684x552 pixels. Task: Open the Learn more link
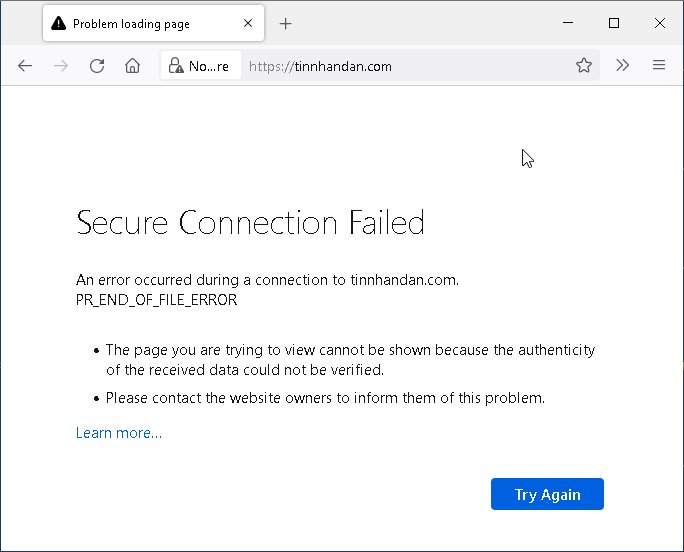(x=119, y=433)
